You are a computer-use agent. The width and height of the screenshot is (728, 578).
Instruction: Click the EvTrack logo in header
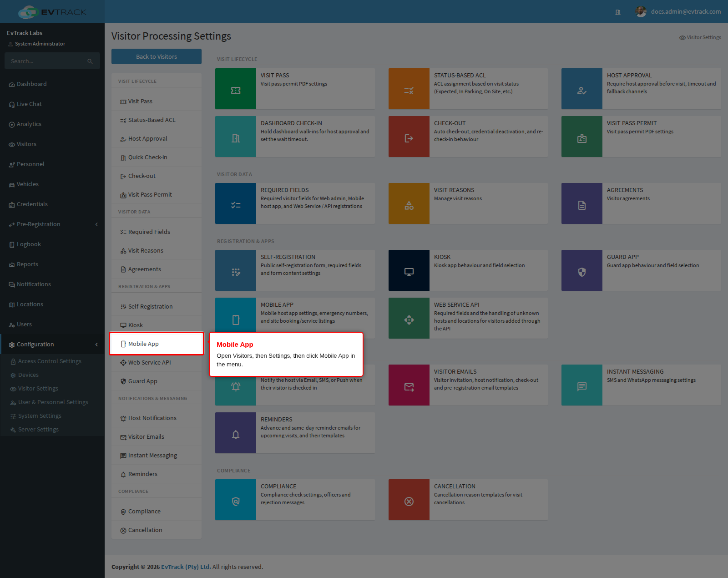pyautogui.click(x=52, y=12)
